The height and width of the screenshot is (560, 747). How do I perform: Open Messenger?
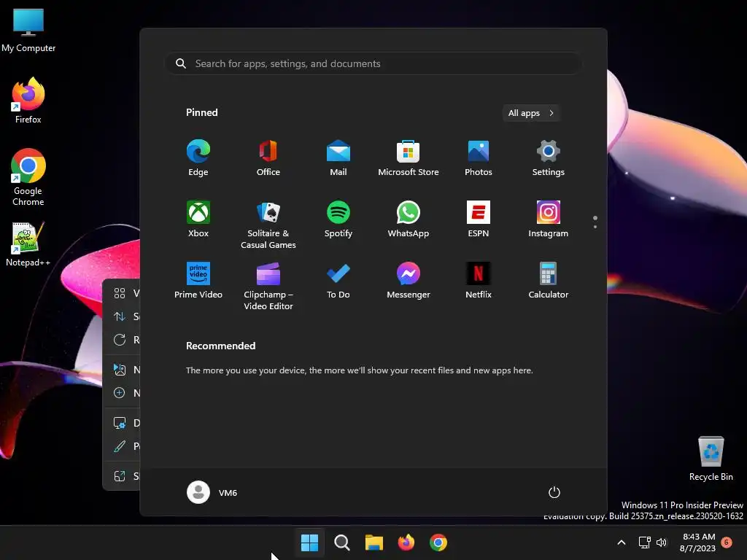click(409, 281)
